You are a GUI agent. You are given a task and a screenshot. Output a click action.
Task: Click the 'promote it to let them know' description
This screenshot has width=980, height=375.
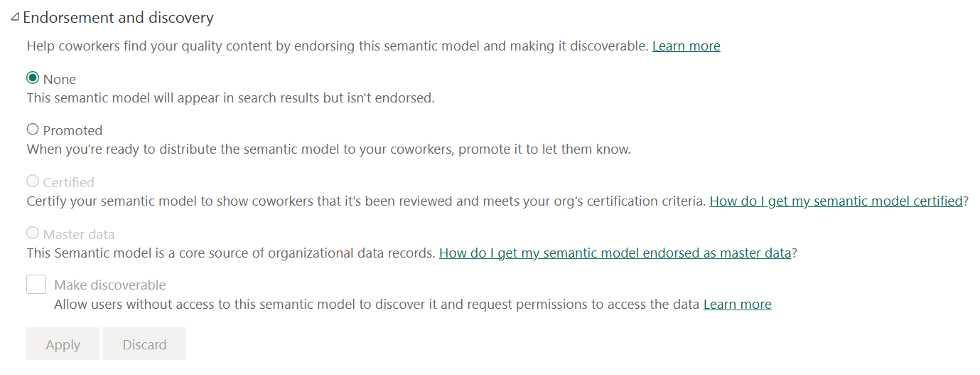tap(329, 150)
